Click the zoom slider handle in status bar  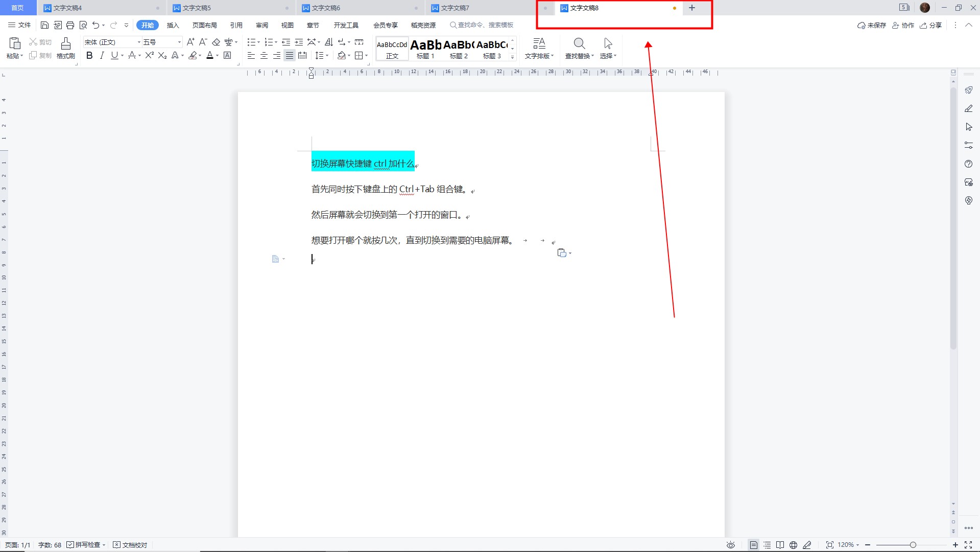pyautogui.click(x=913, y=545)
